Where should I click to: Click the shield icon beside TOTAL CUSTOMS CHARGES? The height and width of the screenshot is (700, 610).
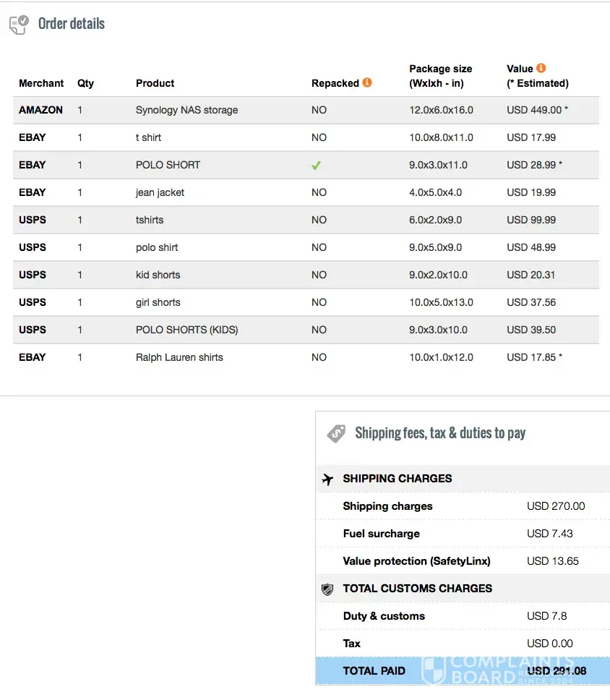coord(327,589)
